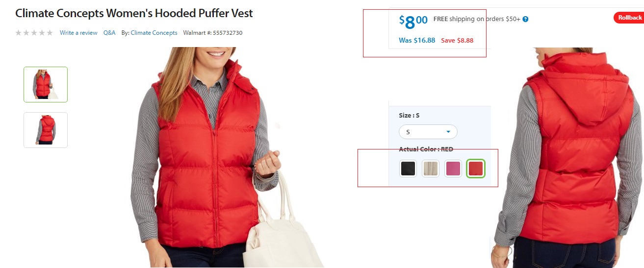Select the beige color swatch
The image size is (644, 268).
tap(431, 169)
